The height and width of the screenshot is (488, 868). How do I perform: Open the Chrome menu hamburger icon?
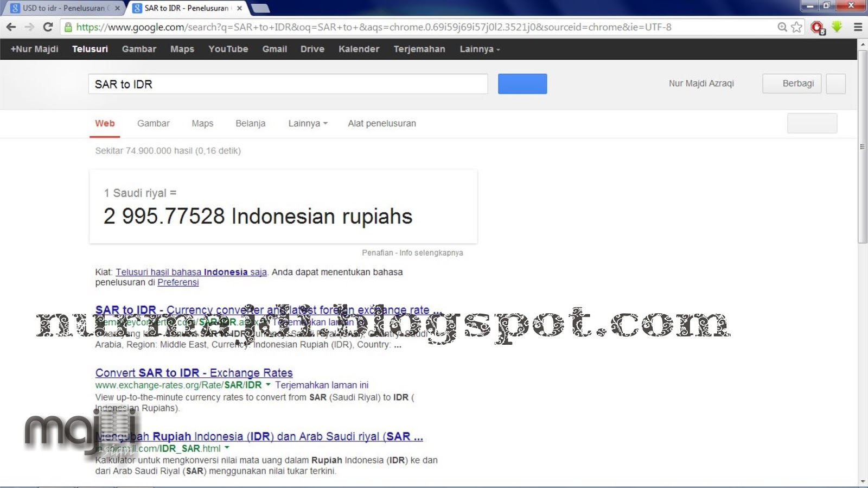click(x=858, y=27)
